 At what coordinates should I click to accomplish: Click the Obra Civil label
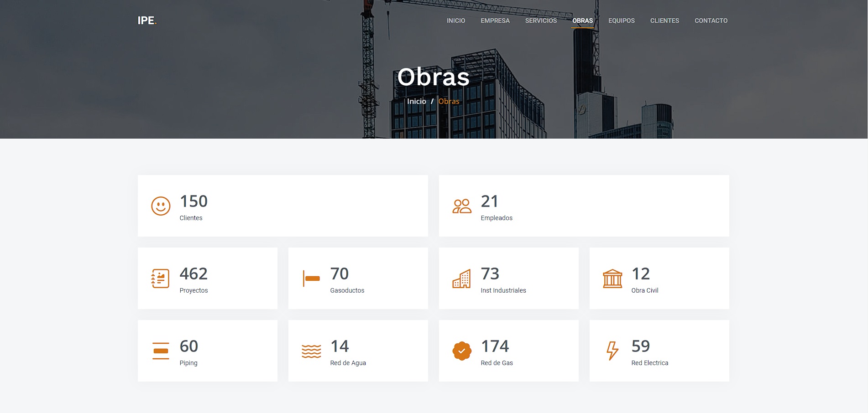pyautogui.click(x=645, y=290)
